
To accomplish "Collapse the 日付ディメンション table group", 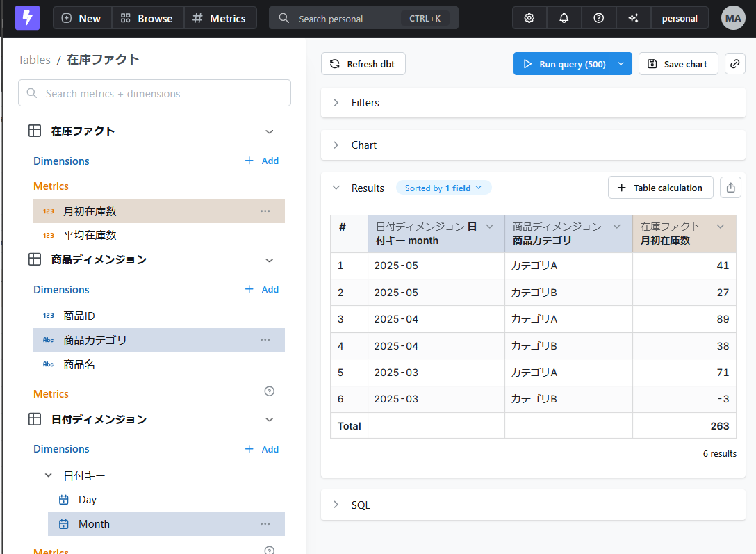I will pyautogui.click(x=270, y=419).
